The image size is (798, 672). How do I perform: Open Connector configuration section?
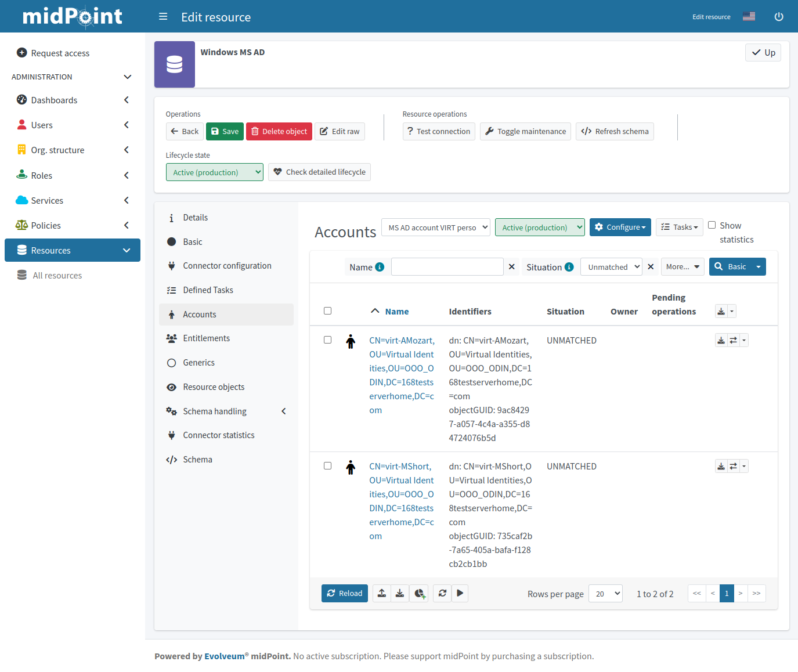tap(226, 266)
